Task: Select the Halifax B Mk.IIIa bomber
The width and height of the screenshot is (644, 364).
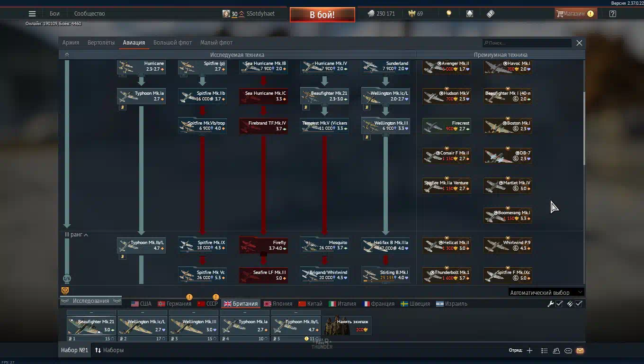Action: tap(385, 246)
